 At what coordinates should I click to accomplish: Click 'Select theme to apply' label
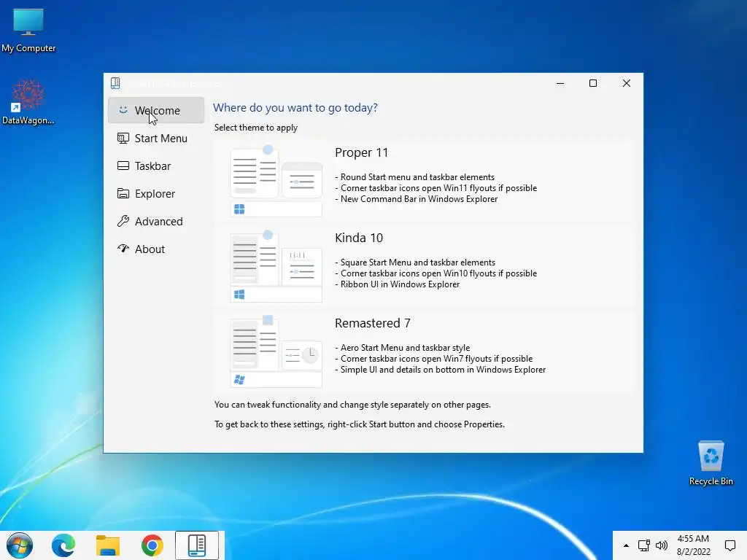(256, 128)
